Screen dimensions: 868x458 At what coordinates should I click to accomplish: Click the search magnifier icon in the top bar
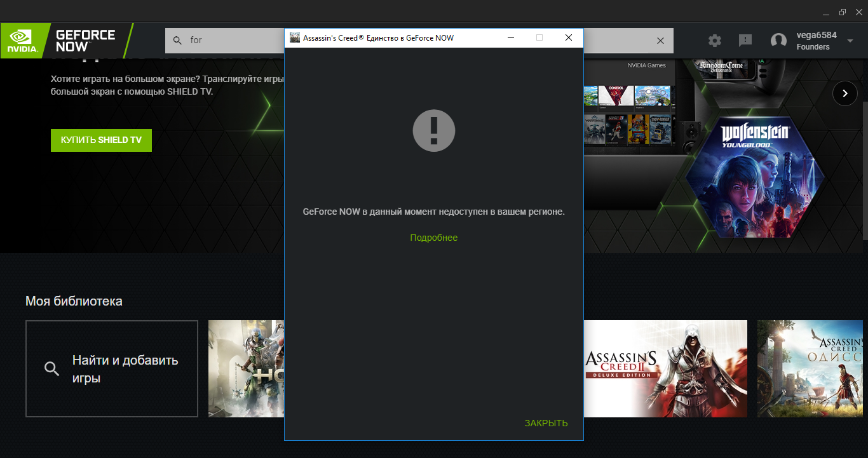pyautogui.click(x=177, y=40)
